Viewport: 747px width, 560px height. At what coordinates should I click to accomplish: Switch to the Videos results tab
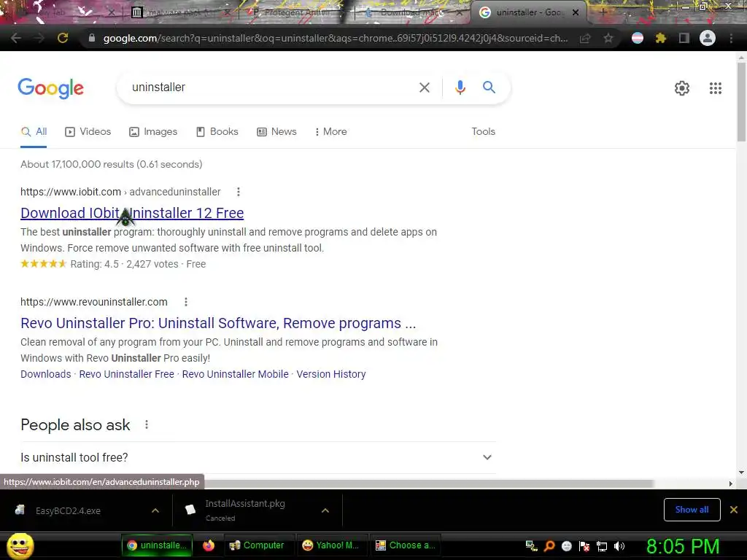(x=88, y=131)
